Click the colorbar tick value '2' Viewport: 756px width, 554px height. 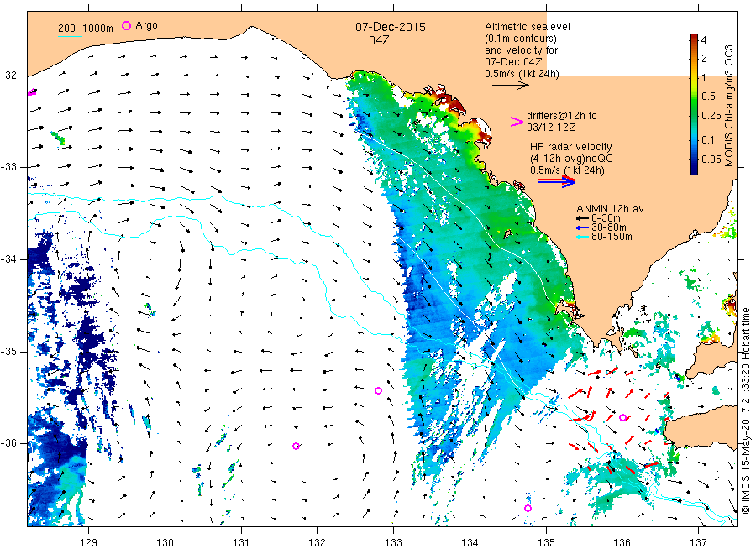pyautogui.click(x=704, y=58)
